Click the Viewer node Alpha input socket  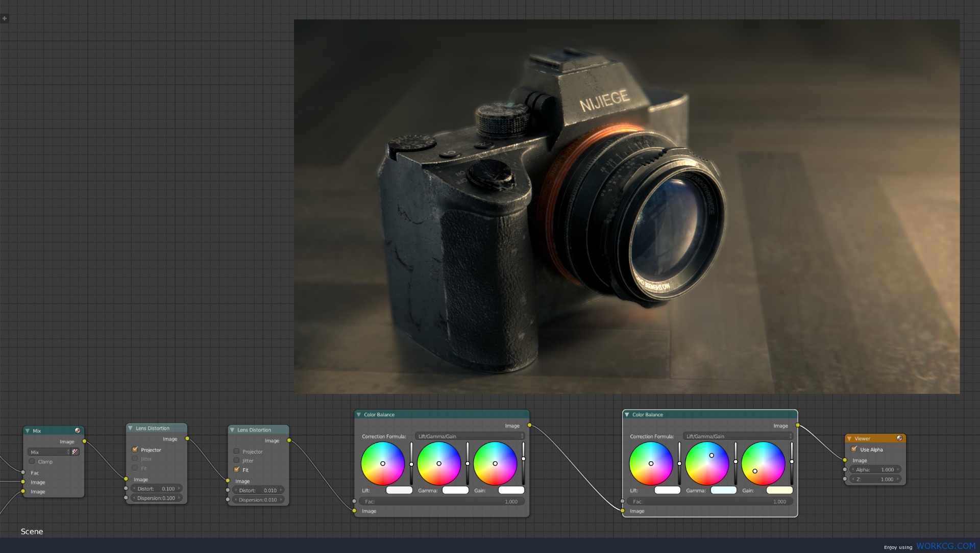click(x=845, y=469)
